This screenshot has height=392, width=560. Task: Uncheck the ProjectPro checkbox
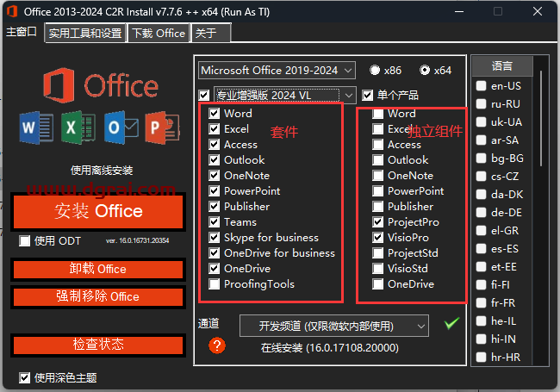point(377,222)
